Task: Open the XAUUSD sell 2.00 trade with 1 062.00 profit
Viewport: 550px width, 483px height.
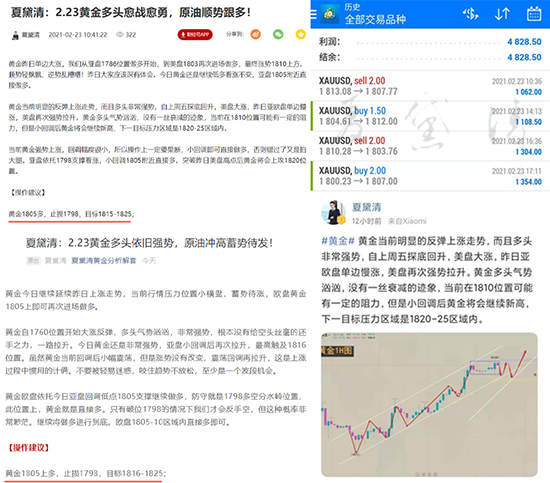Action: 430,86
